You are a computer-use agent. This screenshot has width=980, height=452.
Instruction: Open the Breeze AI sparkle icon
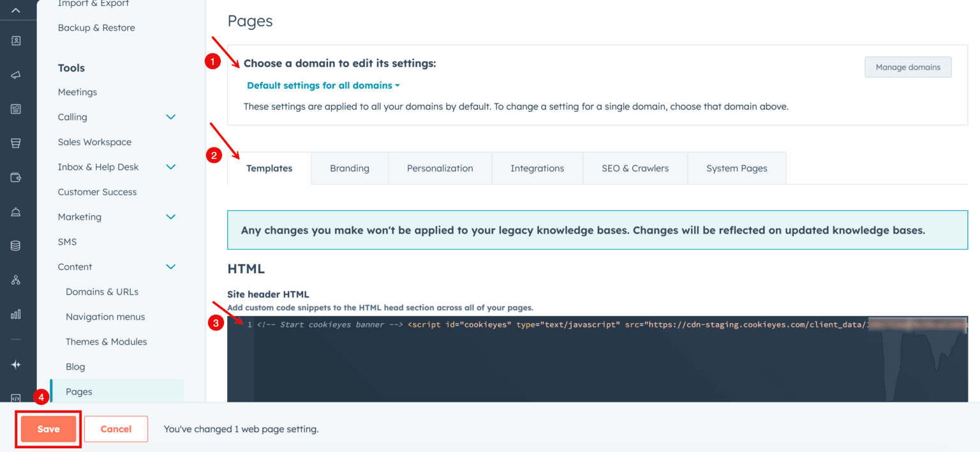pos(16,365)
